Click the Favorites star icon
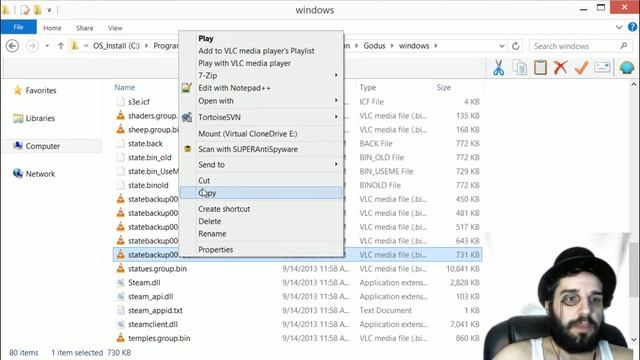 (18, 90)
